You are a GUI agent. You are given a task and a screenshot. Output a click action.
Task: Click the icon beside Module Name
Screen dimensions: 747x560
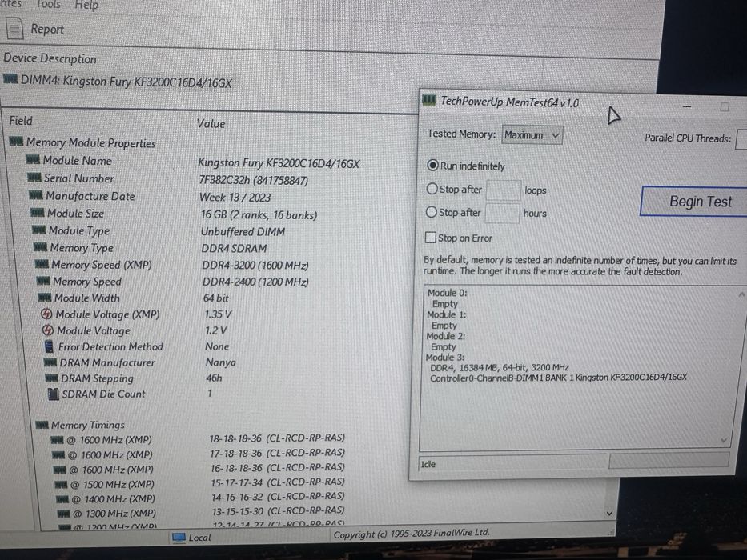pos(33,159)
